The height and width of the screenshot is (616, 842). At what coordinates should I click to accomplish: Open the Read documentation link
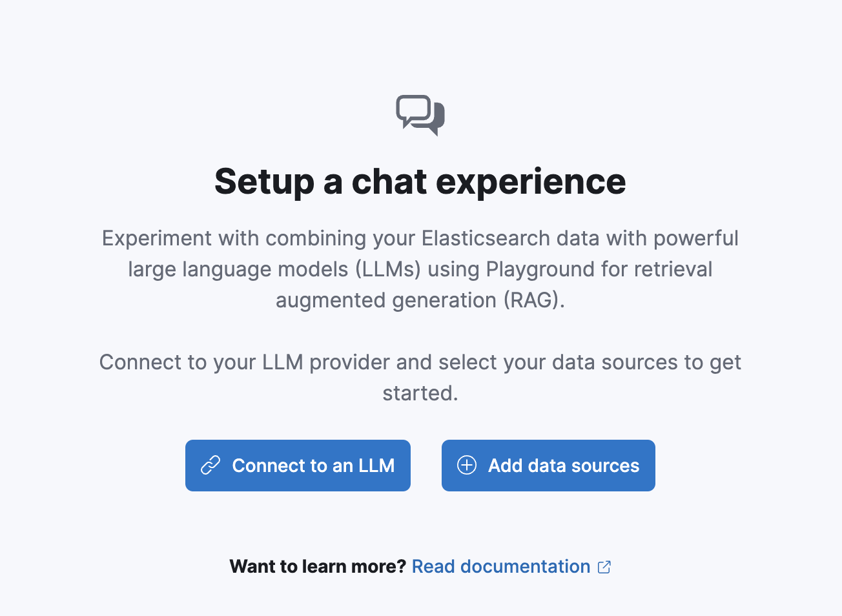[x=501, y=566]
